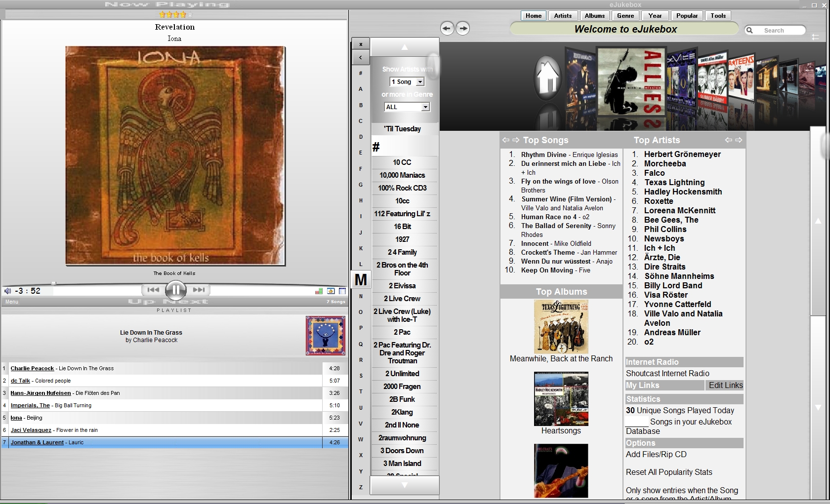Click the star rating for Revelation
Viewport: 830px width, 504px height.
[x=175, y=15]
